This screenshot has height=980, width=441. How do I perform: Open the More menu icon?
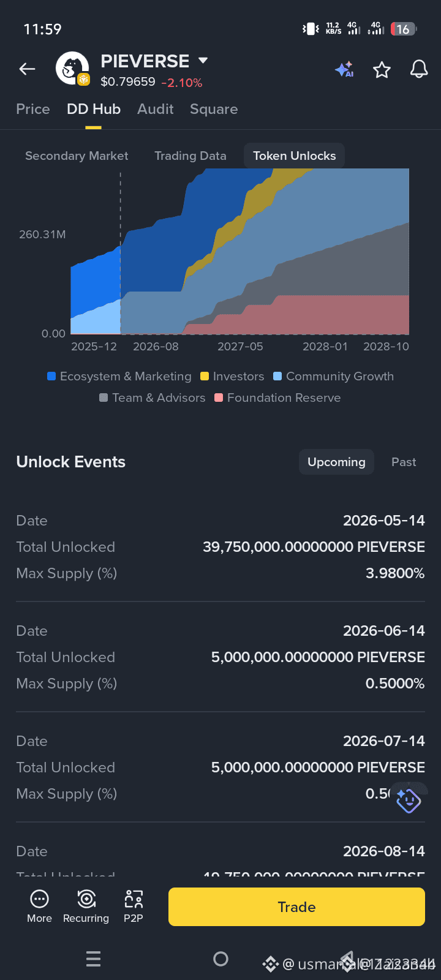pyautogui.click(x=39, y=906)
